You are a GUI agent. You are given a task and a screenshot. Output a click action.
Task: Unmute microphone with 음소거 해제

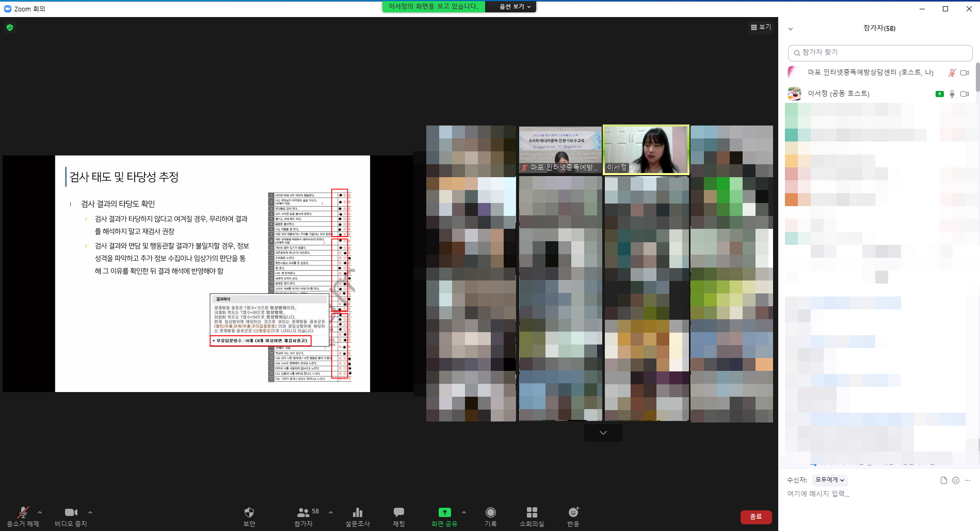(23, 512)
